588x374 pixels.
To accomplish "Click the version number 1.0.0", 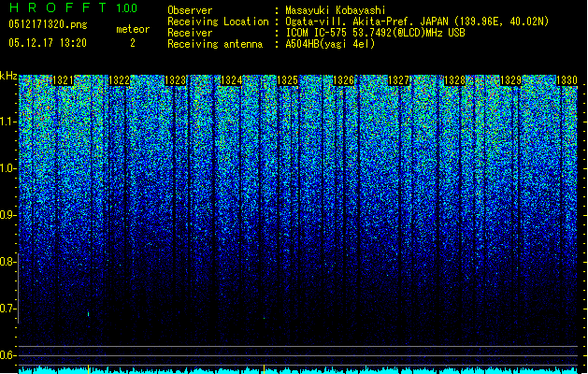I will click(x=126, y=7).
